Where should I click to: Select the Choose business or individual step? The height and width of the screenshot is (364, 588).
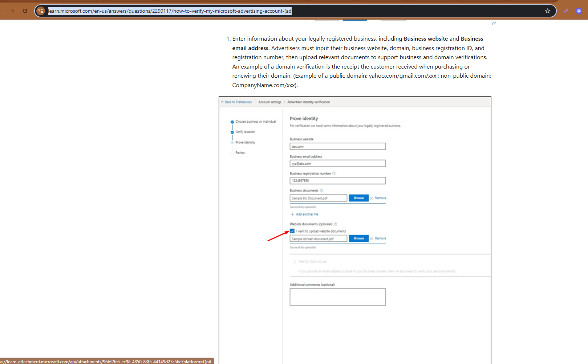[256, 122]
